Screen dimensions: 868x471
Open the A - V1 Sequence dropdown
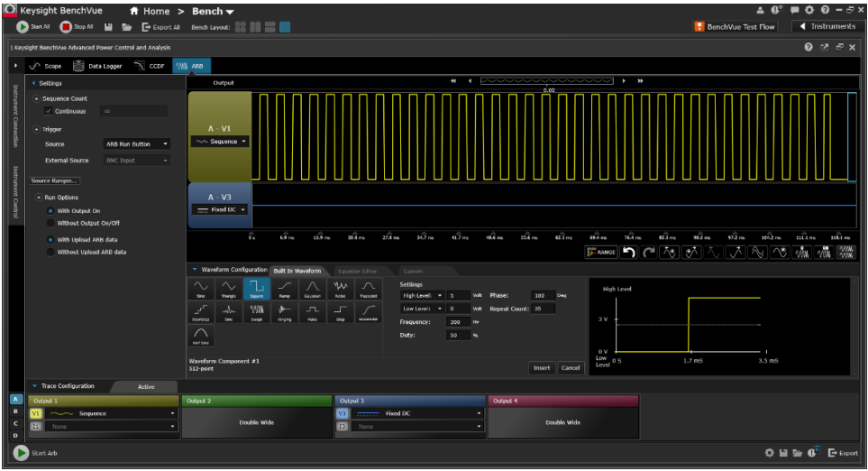220,142
